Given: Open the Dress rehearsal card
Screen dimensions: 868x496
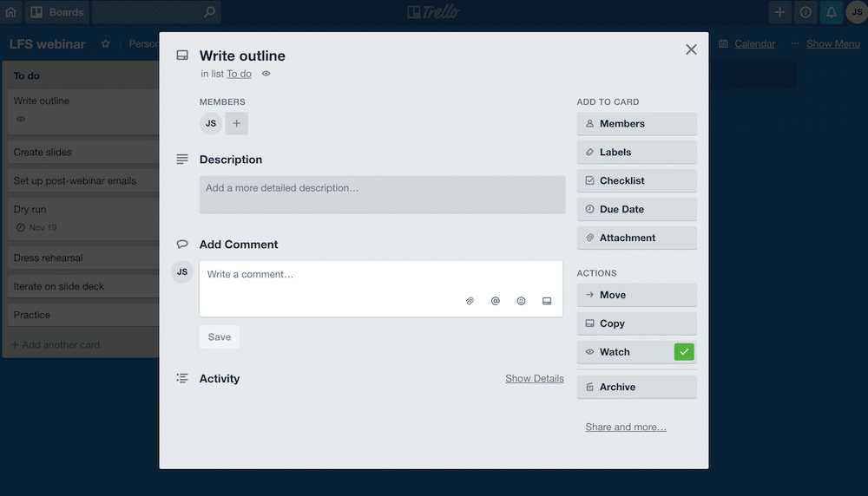Looking at the screenshot, I should click(x=83, y=258).
